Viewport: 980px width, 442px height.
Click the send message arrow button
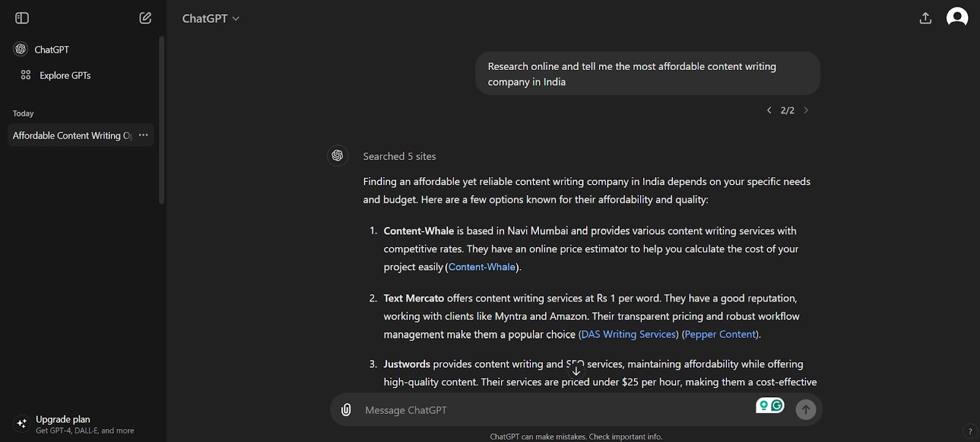point(805,410)
